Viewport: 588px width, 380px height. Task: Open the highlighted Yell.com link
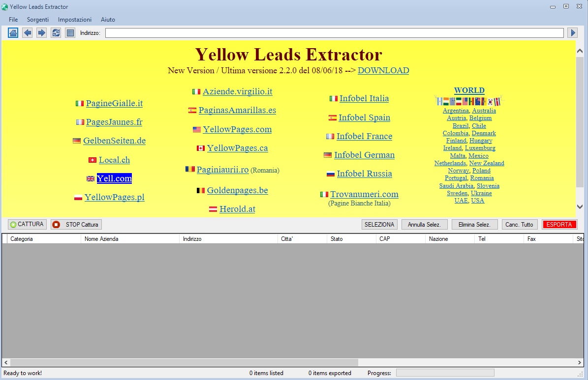click(114, 178)
